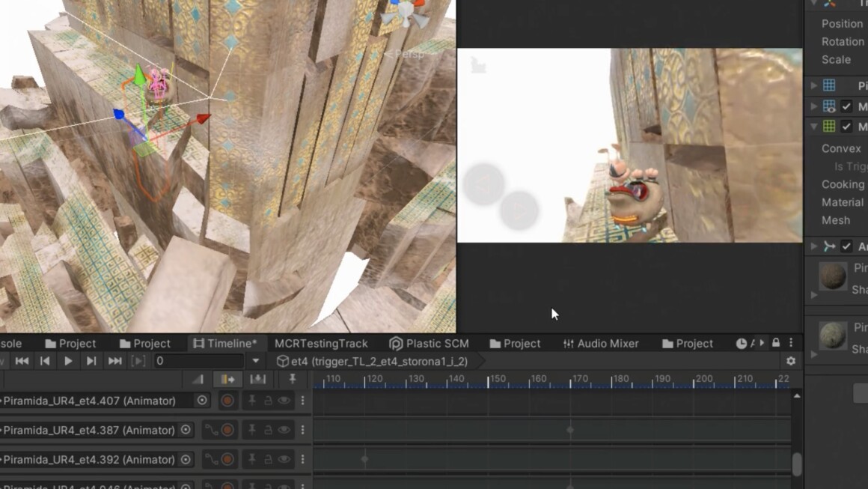Click the timeline Play button

pos(68,361)
